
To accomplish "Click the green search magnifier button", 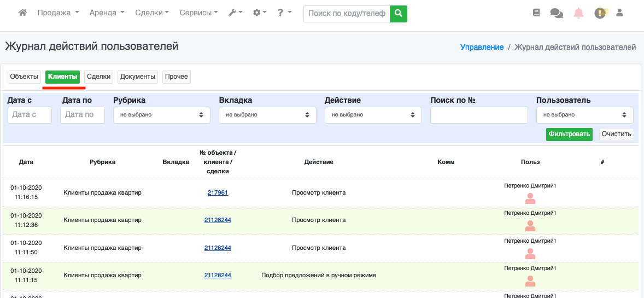I will coord(399,13).
